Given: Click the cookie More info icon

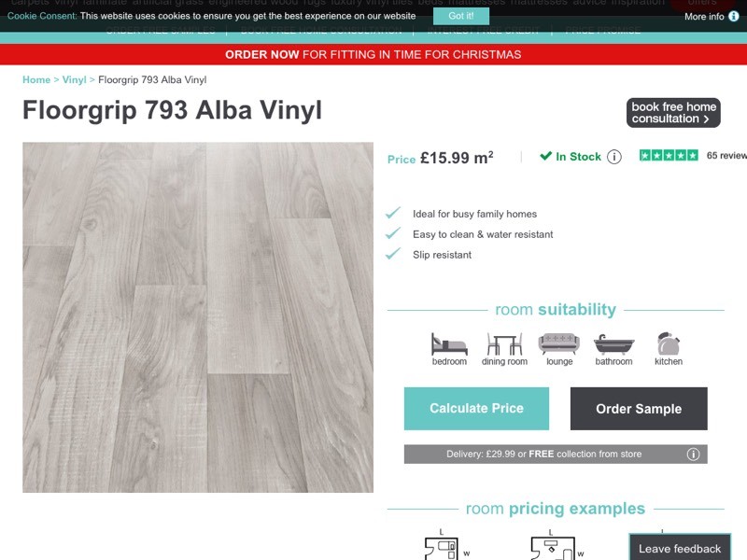Looking at the screenshot, I should tap(734, 16).
